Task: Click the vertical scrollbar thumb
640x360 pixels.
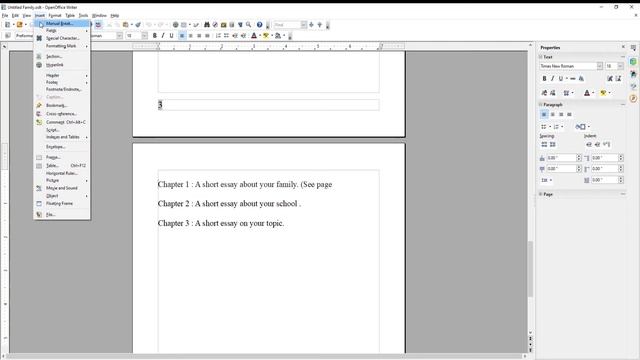Action: click(530, 269)
